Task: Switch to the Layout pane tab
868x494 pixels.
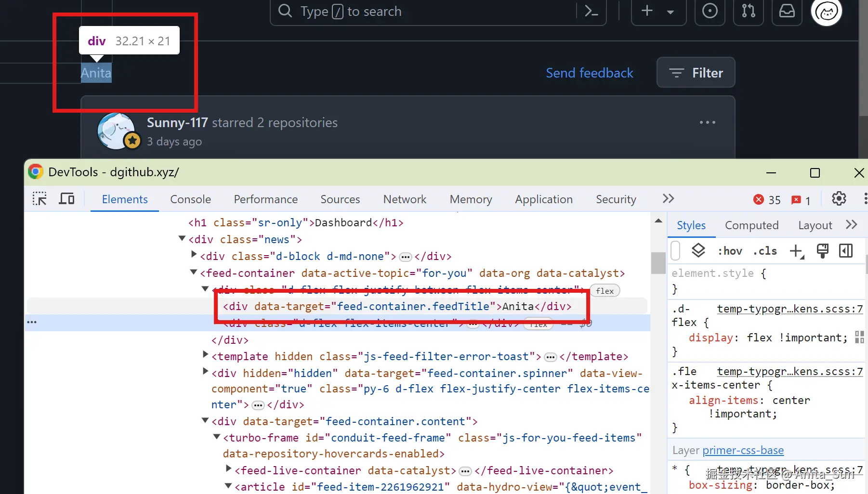Action: click(x=815, y=225)
